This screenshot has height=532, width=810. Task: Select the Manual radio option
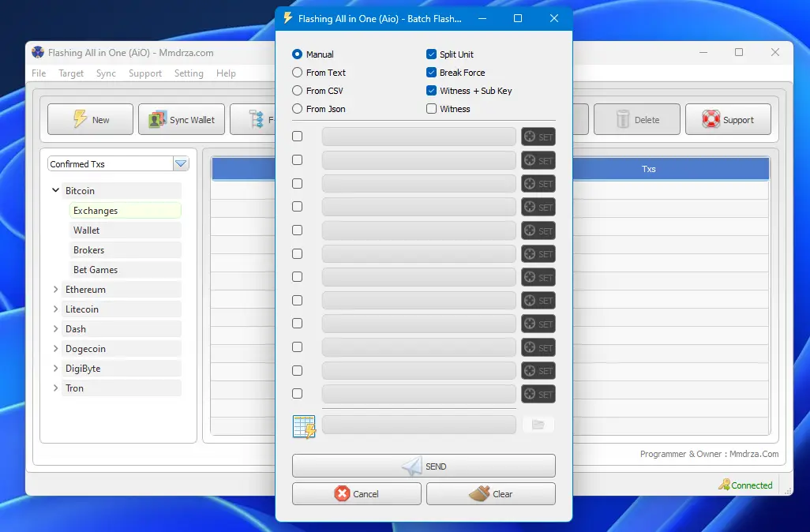pos(297,54)
